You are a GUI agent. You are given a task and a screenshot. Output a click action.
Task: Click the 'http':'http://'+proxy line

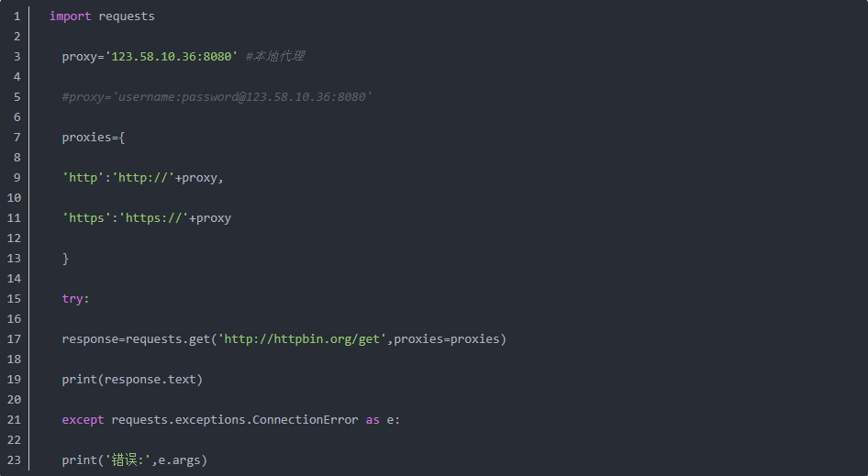143,178
